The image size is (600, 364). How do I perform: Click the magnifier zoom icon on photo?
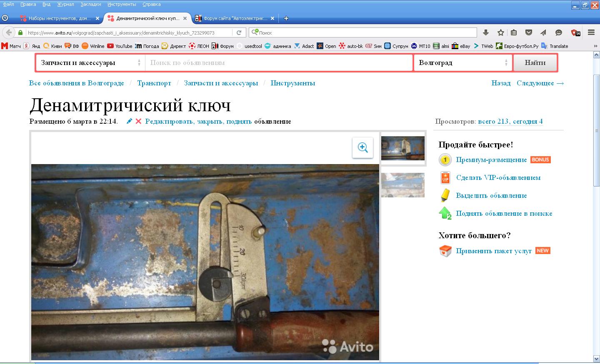click(x=362, y=147)
